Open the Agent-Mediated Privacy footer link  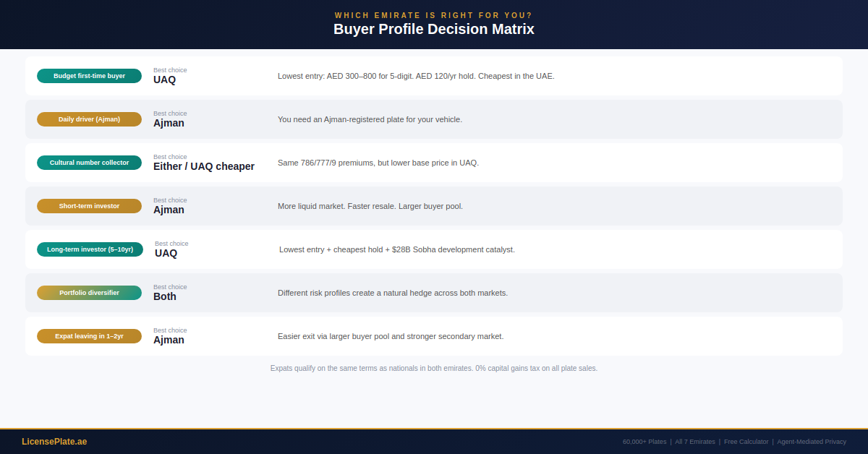click(x=812, y=442)
